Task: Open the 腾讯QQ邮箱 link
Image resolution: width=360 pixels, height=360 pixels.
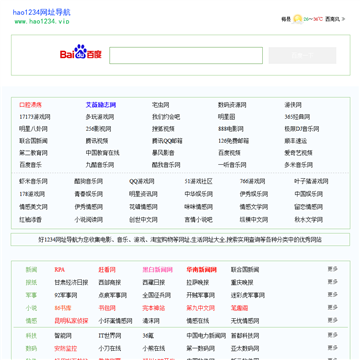Action: [x=167, y=141]
